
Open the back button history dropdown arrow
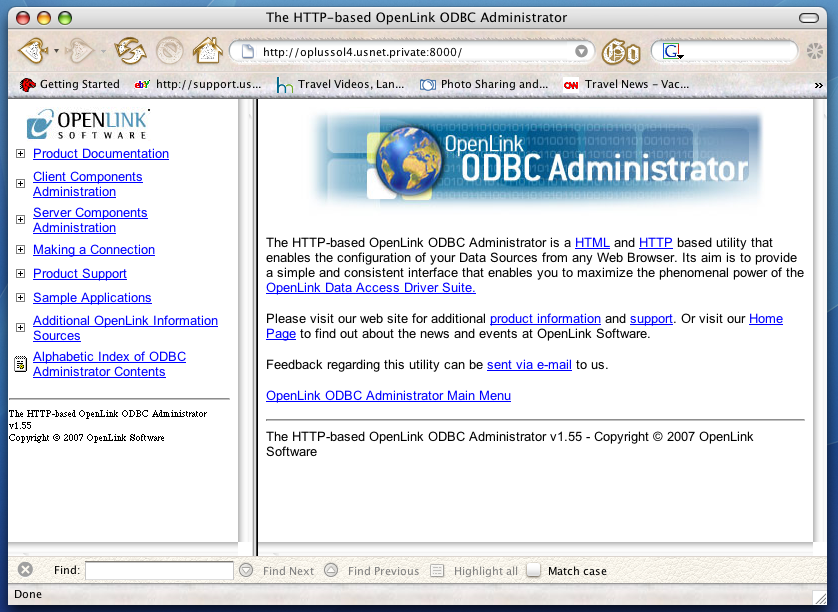coord(57,51)
